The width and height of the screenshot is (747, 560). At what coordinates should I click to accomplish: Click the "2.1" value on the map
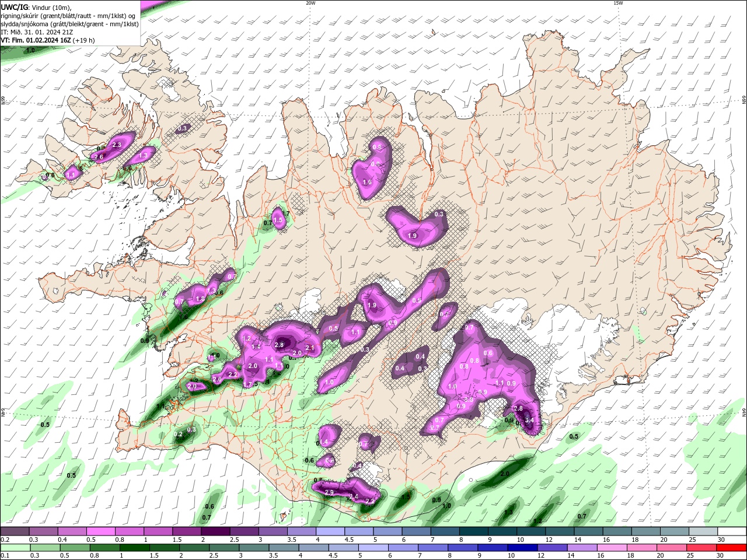click(x=310, y=348)
